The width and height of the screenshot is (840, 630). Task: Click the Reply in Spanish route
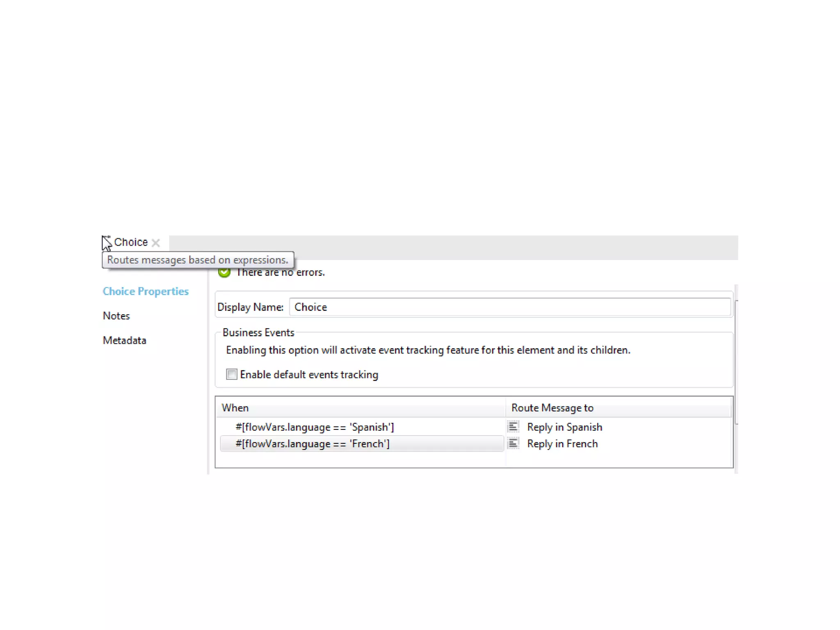tap(564, 427)
